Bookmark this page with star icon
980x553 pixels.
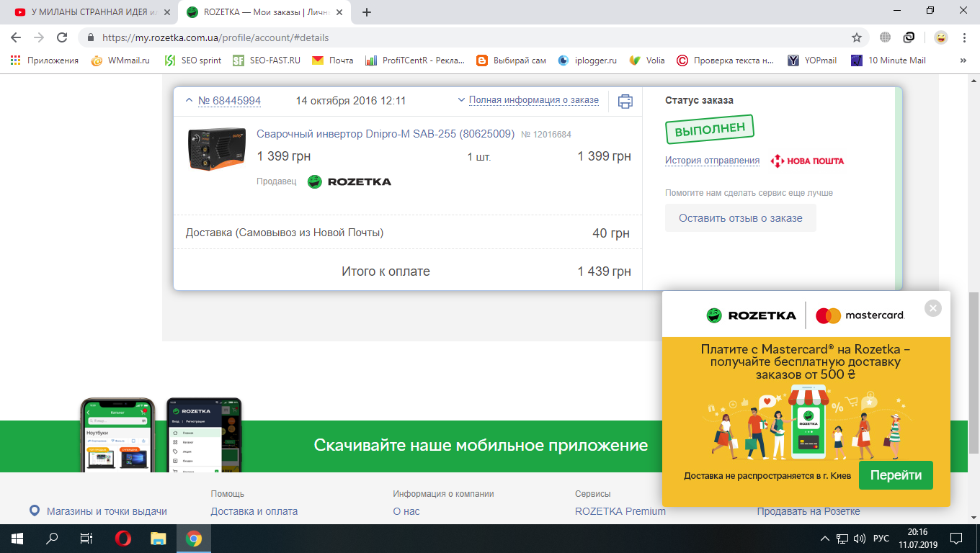[857, 37]
